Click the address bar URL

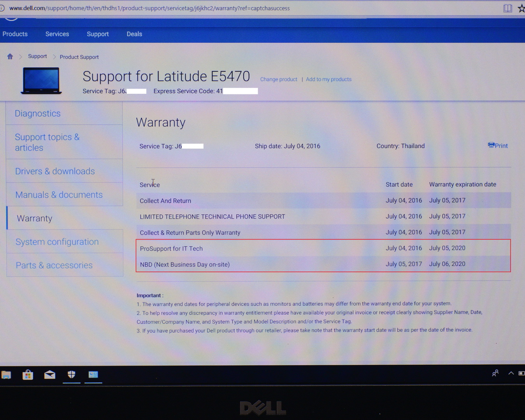149,8
